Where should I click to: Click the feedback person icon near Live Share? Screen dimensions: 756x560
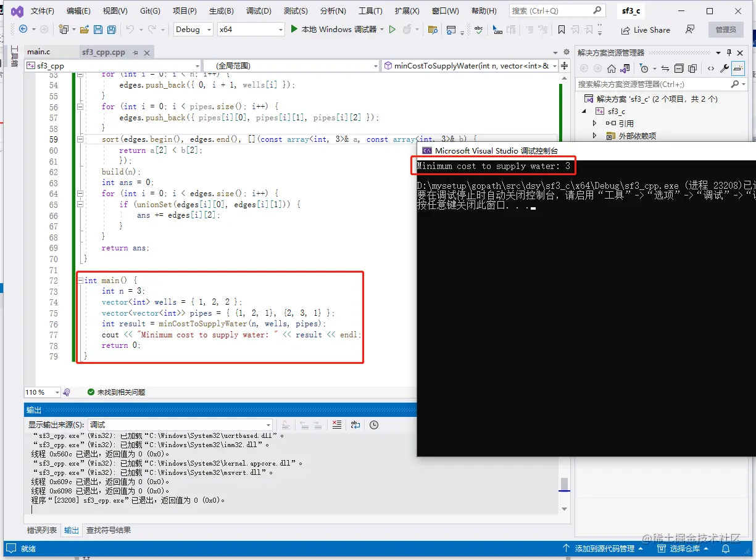[x=690, y=29]
